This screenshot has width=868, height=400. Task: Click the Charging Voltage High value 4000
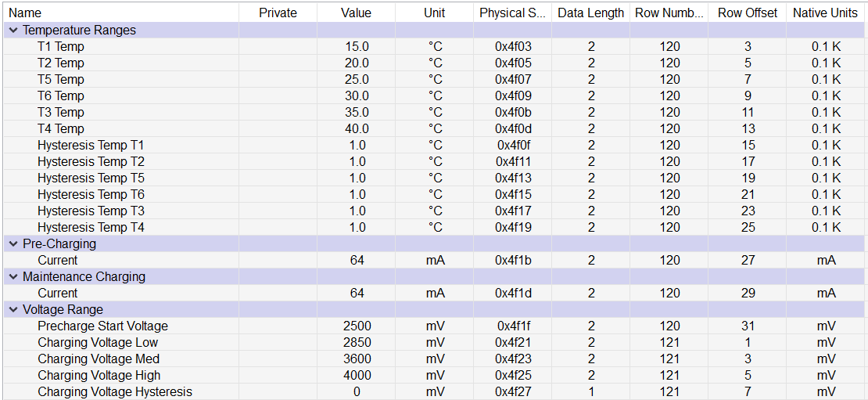click(357, 376)
